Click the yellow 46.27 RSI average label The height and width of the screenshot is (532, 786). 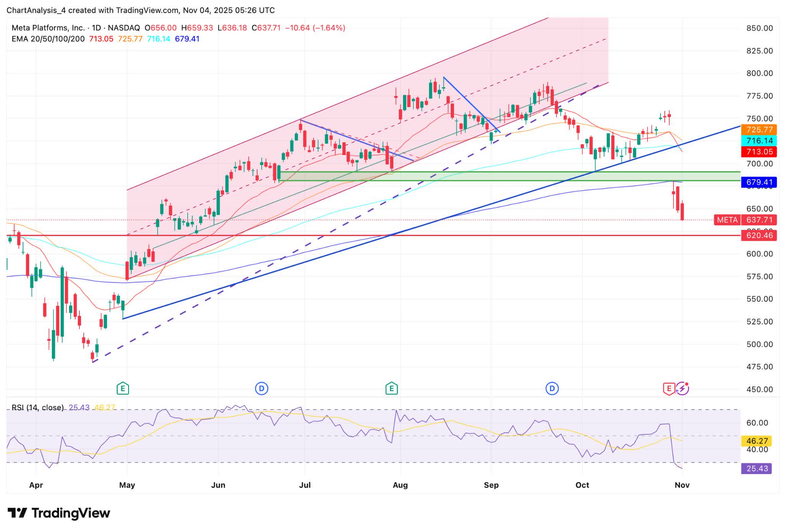756,441
